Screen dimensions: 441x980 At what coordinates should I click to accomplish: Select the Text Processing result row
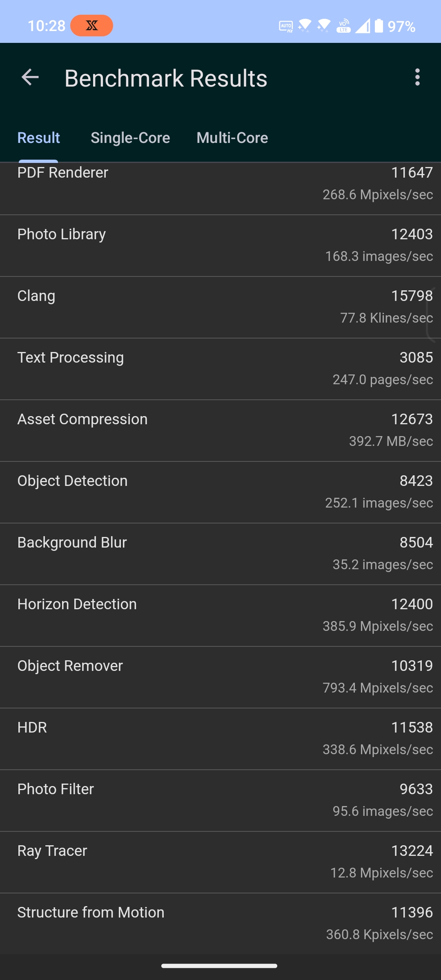click(x=220, y=369)
